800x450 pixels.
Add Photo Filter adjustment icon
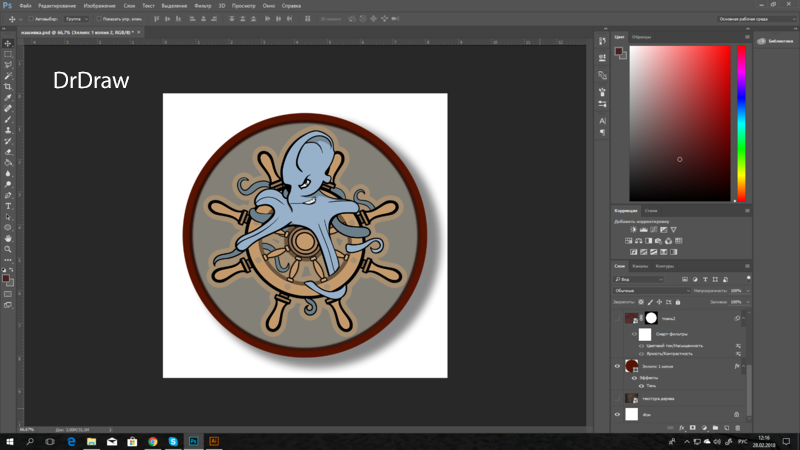pos(658,241)
